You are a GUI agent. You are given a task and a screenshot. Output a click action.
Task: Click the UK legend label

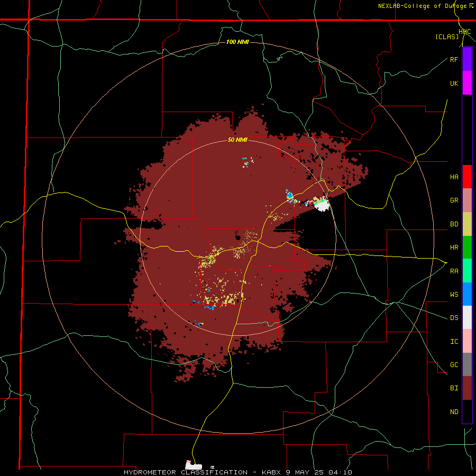[x=454, y=83]
